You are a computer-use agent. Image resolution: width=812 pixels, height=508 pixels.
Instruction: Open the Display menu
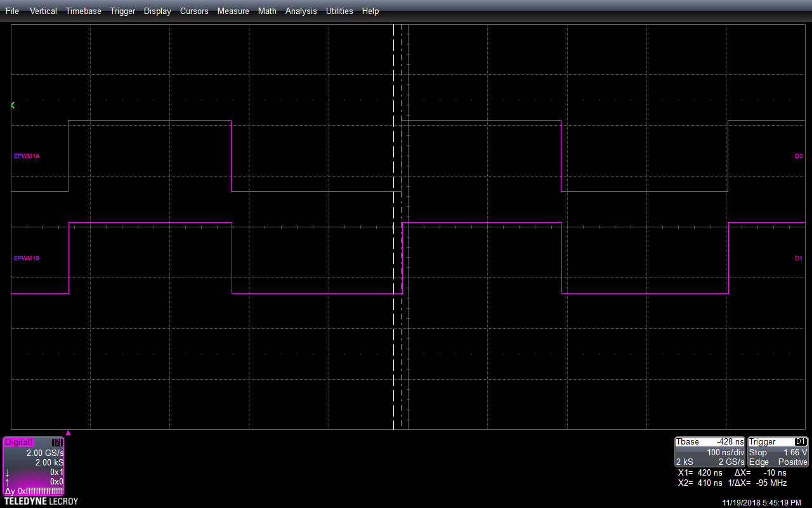tap(157, 11)
